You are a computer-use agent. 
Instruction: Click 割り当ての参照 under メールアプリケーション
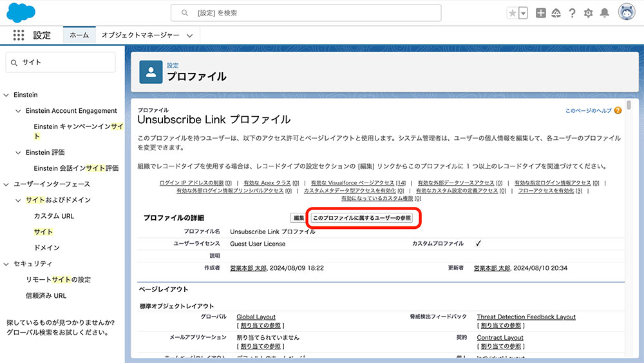coord(260,346)
